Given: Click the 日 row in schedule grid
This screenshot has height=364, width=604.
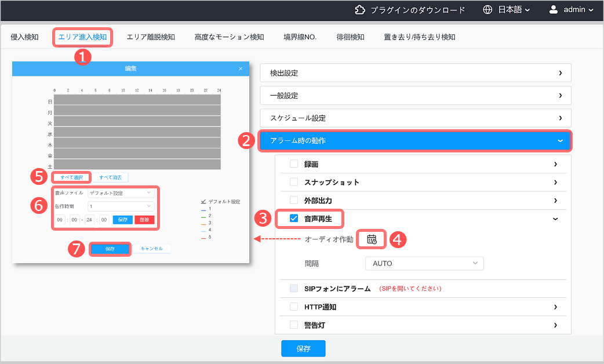Looking at the screenshot, I should tap(137, 100).
